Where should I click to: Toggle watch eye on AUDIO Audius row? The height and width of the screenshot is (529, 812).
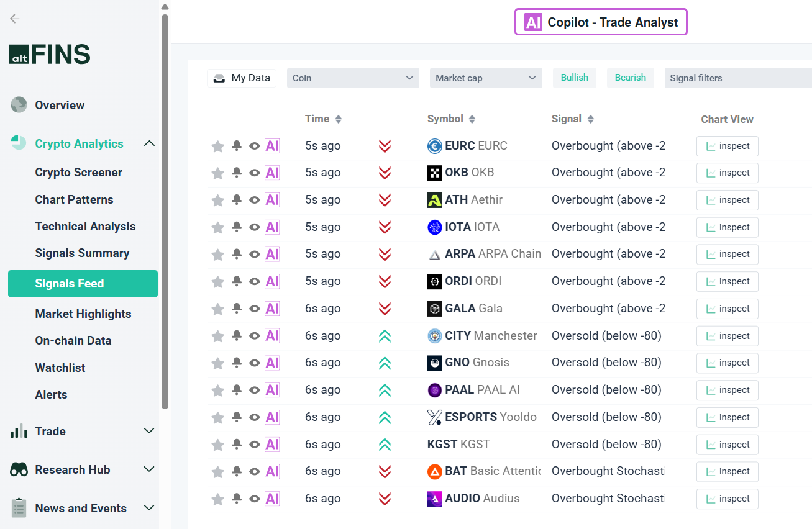tap(255, 499)
